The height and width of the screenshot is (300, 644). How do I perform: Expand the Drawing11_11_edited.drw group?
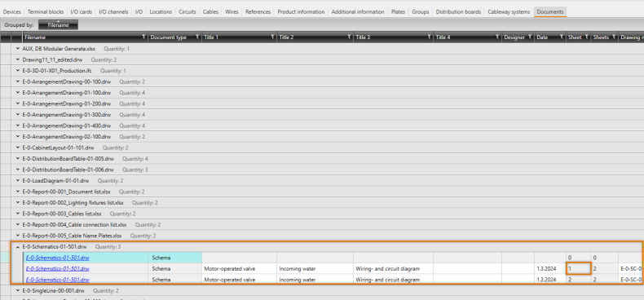click(x=18, y=60)
